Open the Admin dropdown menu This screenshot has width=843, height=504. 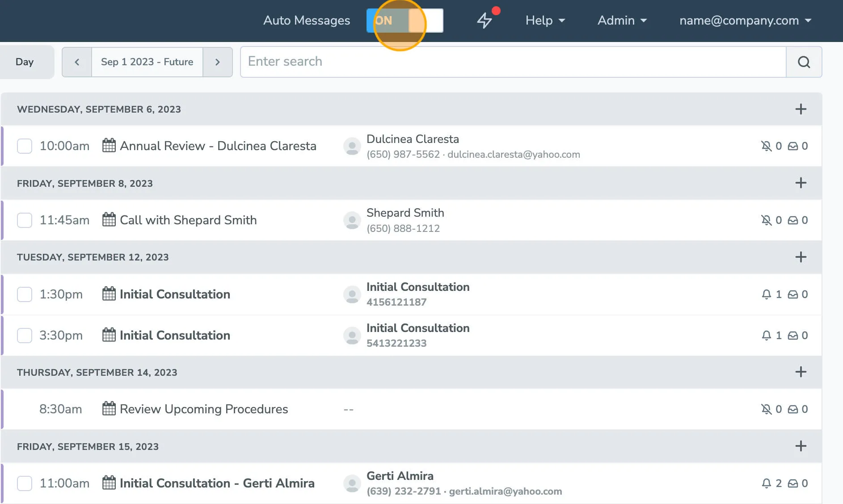pos(622,20)
